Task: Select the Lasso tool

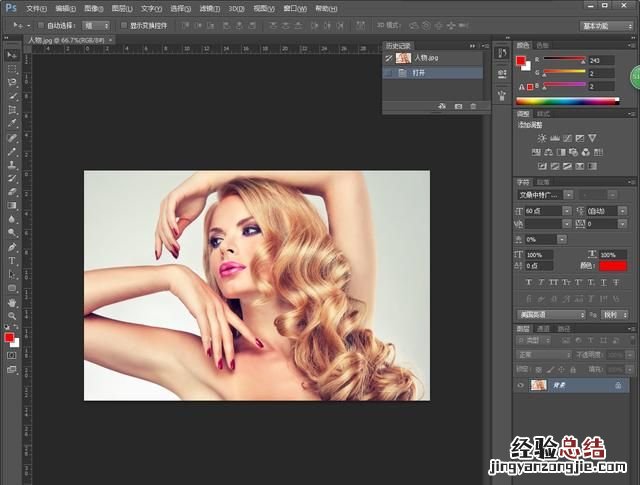Action: point(12,82)
